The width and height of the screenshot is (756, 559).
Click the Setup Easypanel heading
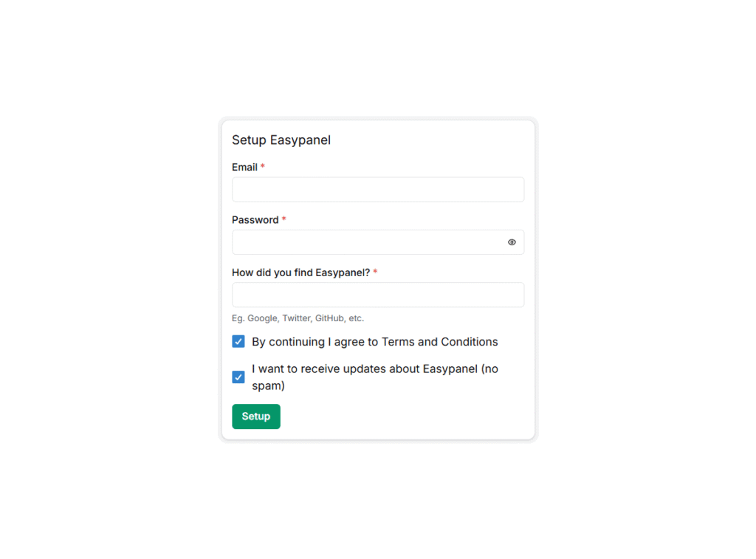[x=281, y=140]
